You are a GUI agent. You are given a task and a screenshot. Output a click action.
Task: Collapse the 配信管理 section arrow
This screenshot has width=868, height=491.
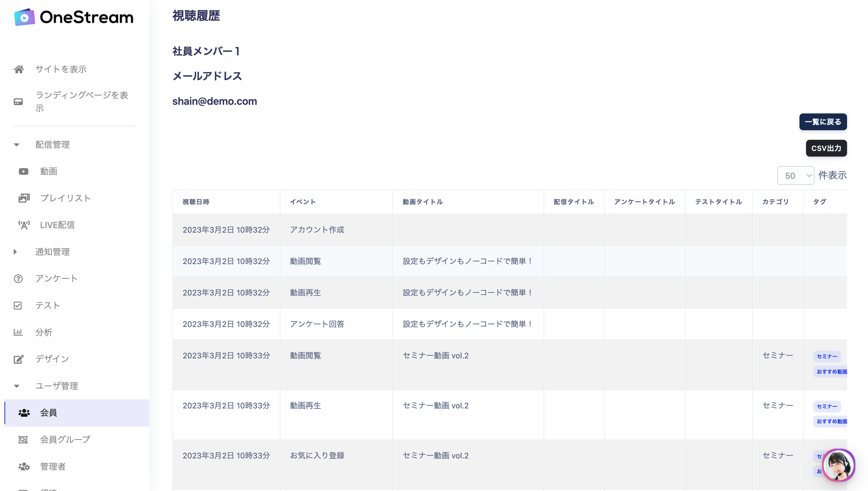[17, 145]
